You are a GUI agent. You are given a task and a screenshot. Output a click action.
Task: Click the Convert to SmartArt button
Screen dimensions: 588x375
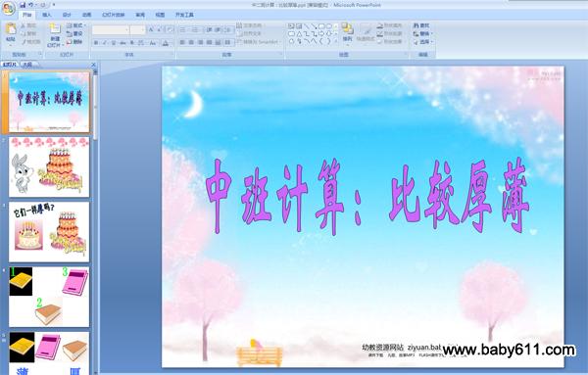coord(259,42)
